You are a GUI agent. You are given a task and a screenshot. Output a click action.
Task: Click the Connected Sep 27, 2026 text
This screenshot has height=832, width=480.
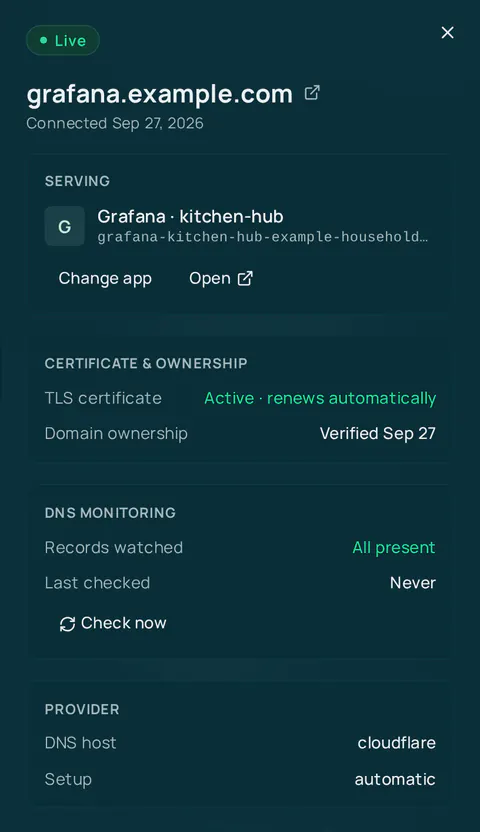(x=115, y=123)
